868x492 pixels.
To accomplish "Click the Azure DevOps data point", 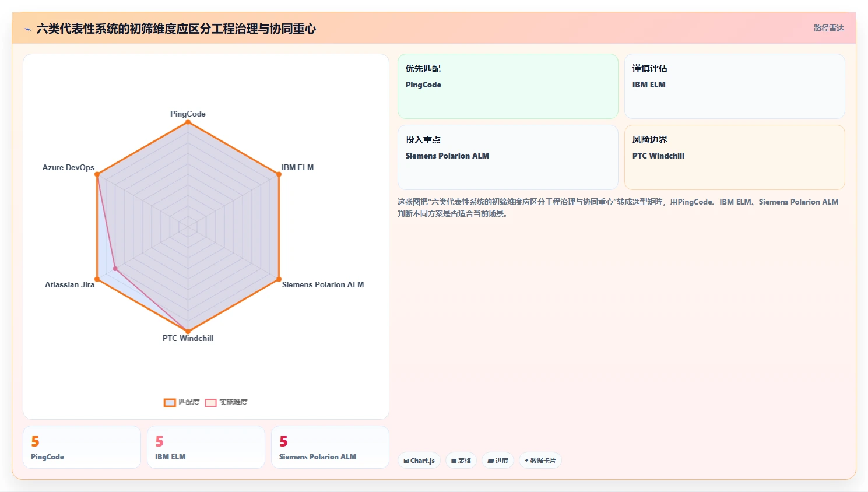I will (97, 174).
